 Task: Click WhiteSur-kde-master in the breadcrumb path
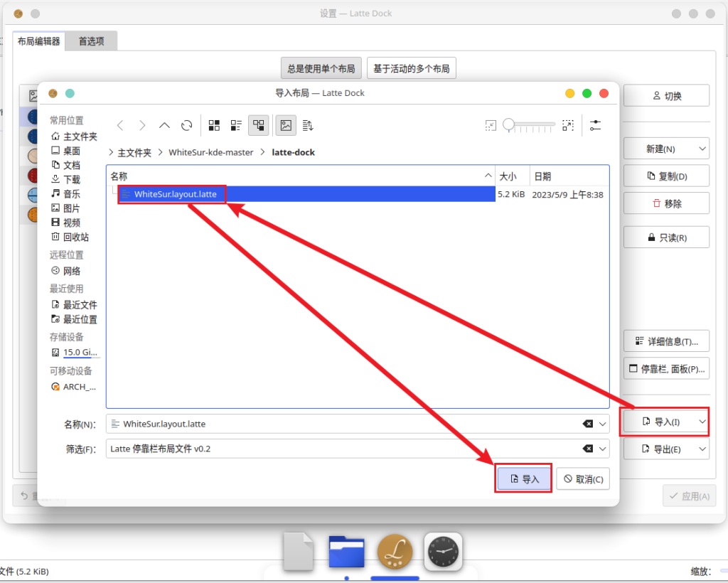[x=210, y=152]
